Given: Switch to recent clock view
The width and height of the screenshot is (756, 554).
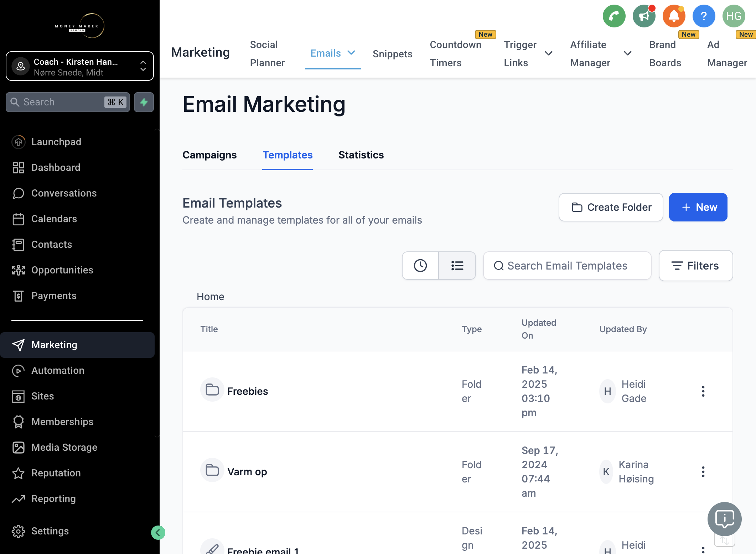Looking at the screenshot, I should [420, 266].
